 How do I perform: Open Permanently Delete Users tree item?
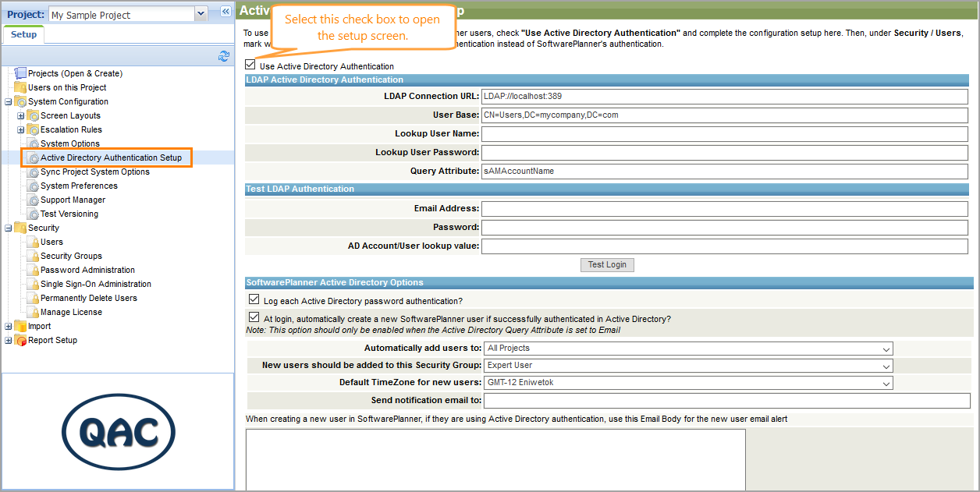(89, 298)
